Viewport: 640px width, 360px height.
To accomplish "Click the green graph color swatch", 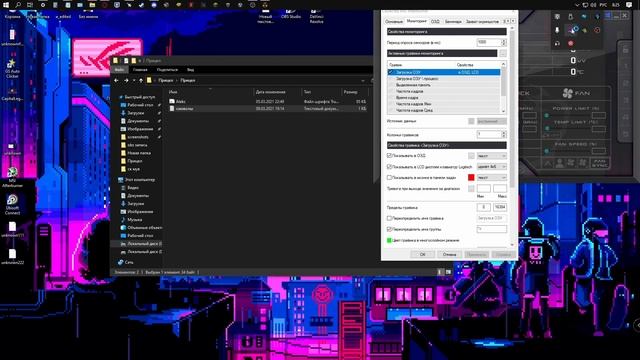I will (389, 240).
